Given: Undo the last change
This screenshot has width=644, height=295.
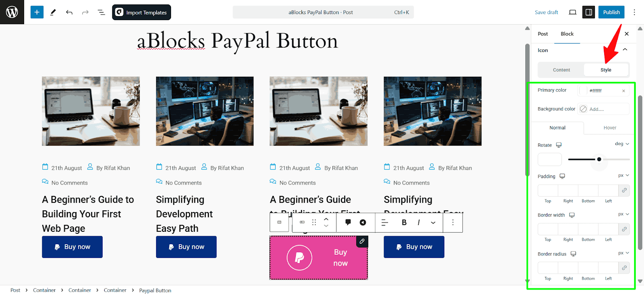Looking at the screenshot, I should point(69,12).
